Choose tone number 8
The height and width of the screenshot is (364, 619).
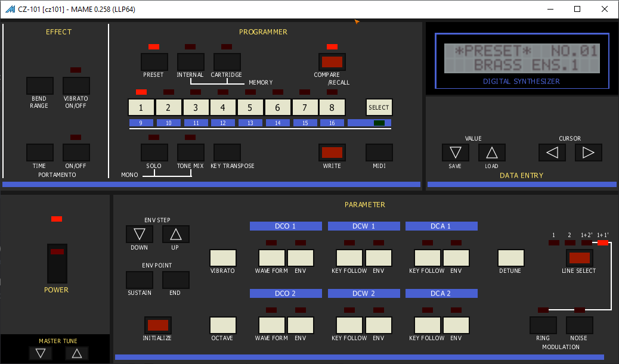click(x=332, y=107)
